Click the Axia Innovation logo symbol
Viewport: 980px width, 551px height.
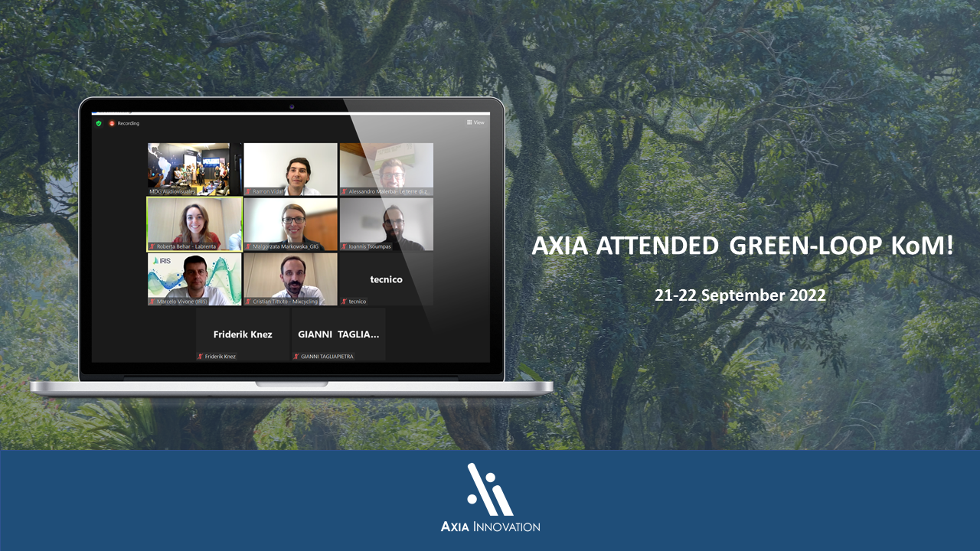tap(490, 489)
